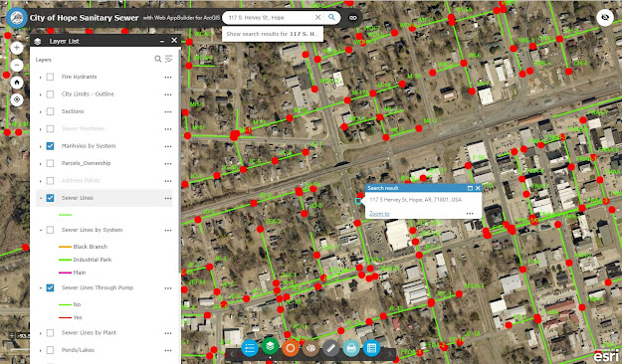
Task: Clear the search box text
Action: pyautogui.click(x=317, y=18)
